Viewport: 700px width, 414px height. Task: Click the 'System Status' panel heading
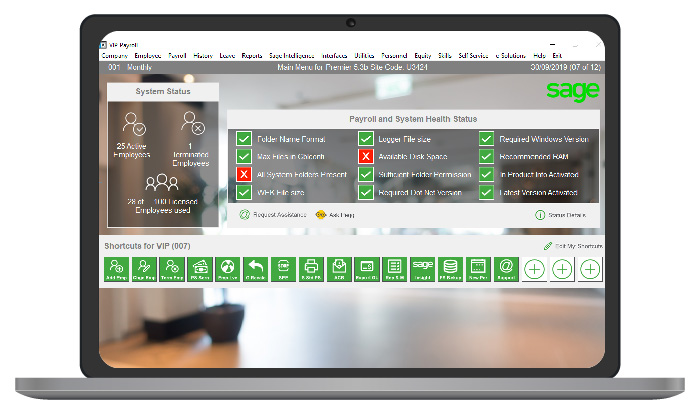pos(163,91)
